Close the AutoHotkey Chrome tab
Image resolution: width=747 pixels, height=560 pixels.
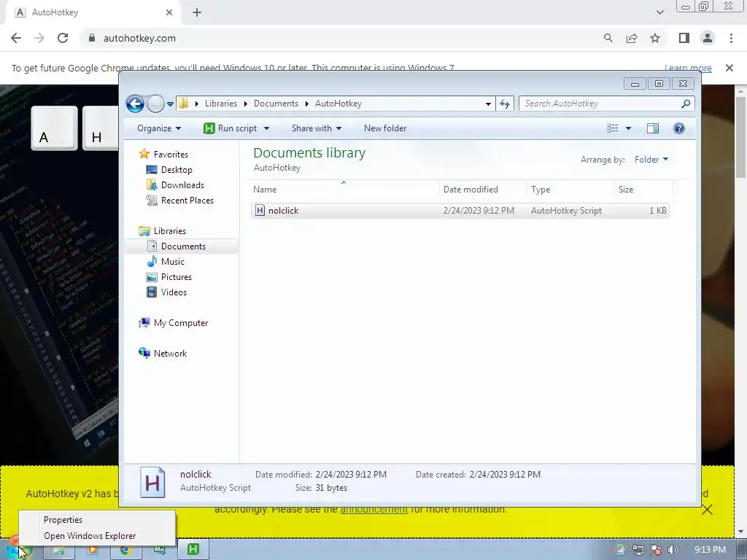point(169,12)
